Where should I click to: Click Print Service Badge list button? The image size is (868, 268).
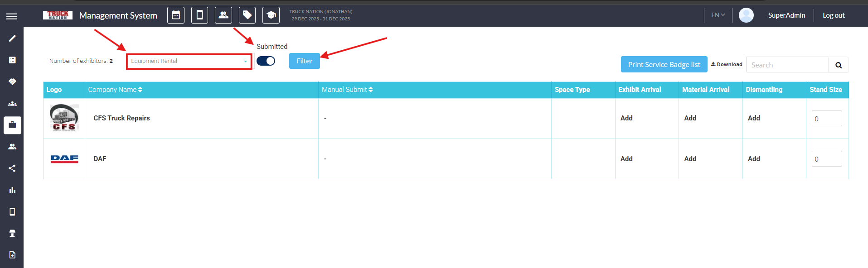[664, 65]
